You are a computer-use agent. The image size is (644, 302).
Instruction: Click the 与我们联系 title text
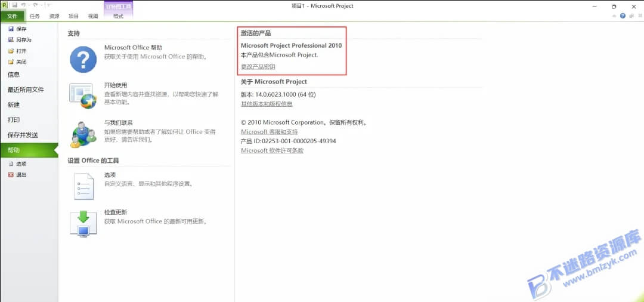(x=118, y=122)
